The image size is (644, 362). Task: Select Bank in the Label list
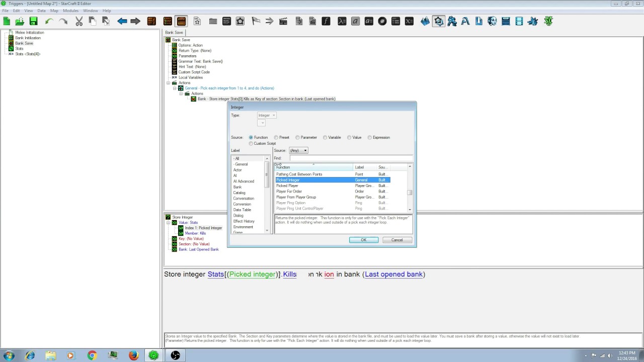pyautogui.click(x=237, y=187)
